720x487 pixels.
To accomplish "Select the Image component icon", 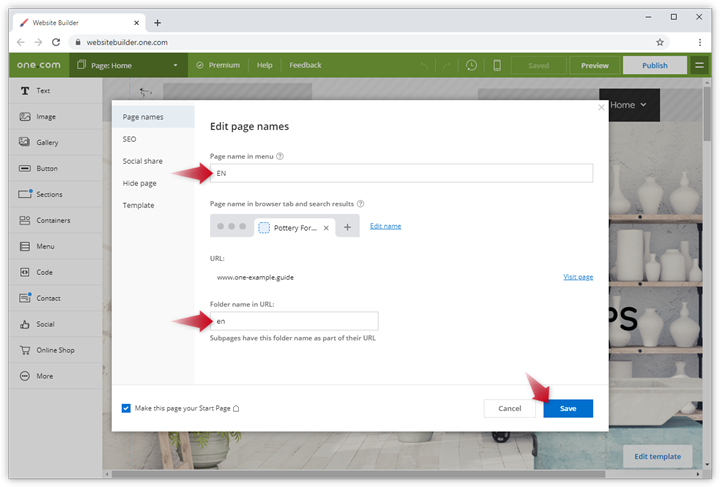I will (x=25, y=116).
